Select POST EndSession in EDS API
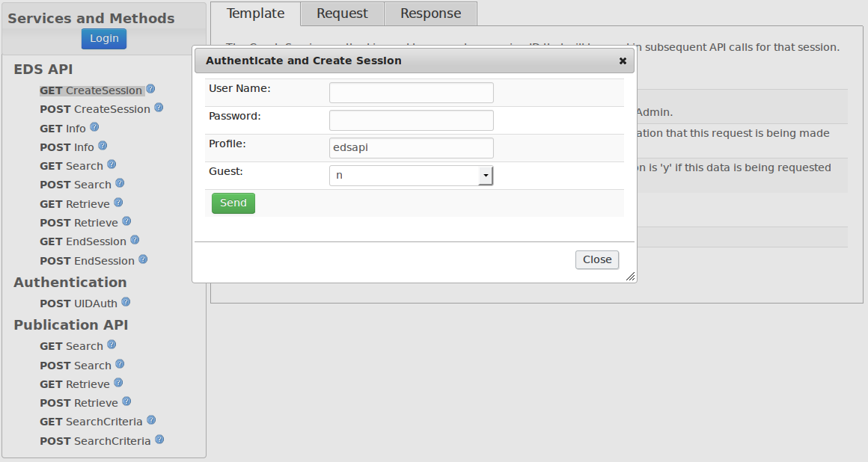 click(87, 261)
